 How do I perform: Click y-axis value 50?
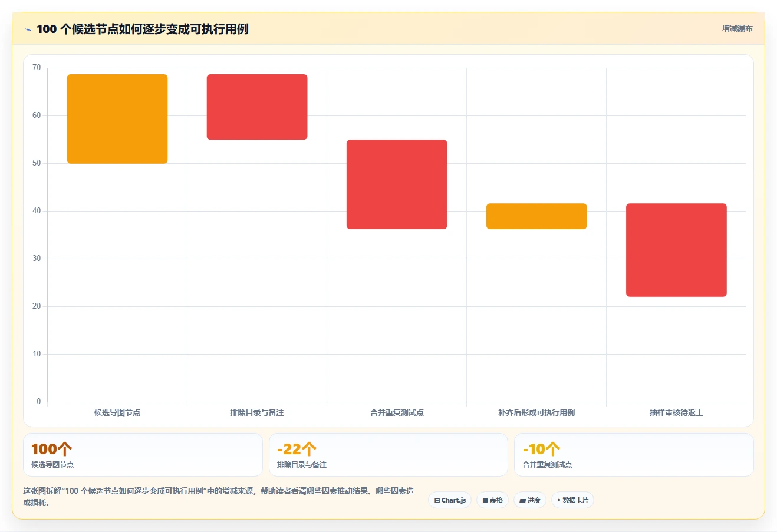(37, 163)
